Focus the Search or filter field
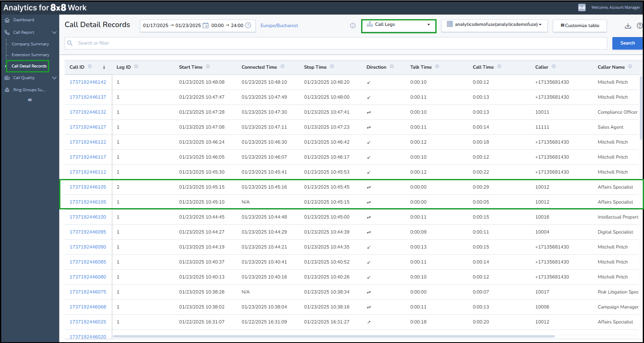The width and height of the screenshot is (644, 343). pos(336,43)
